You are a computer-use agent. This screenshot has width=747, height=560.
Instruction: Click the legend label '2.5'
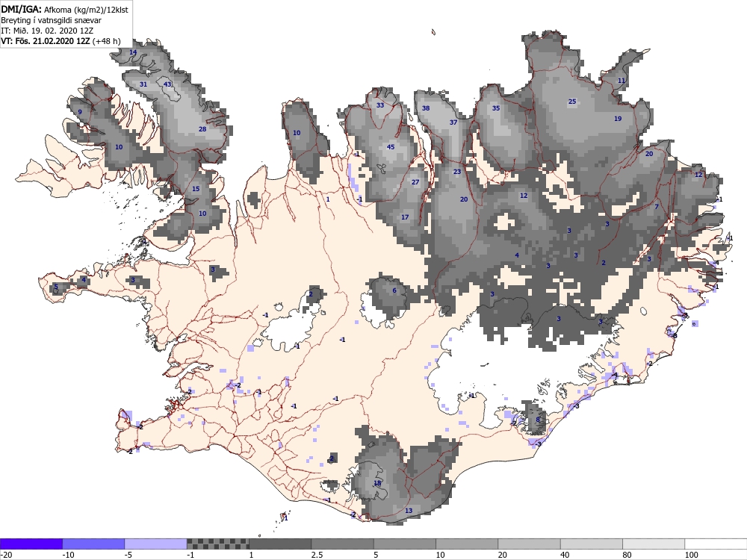[x=317, y=555]
